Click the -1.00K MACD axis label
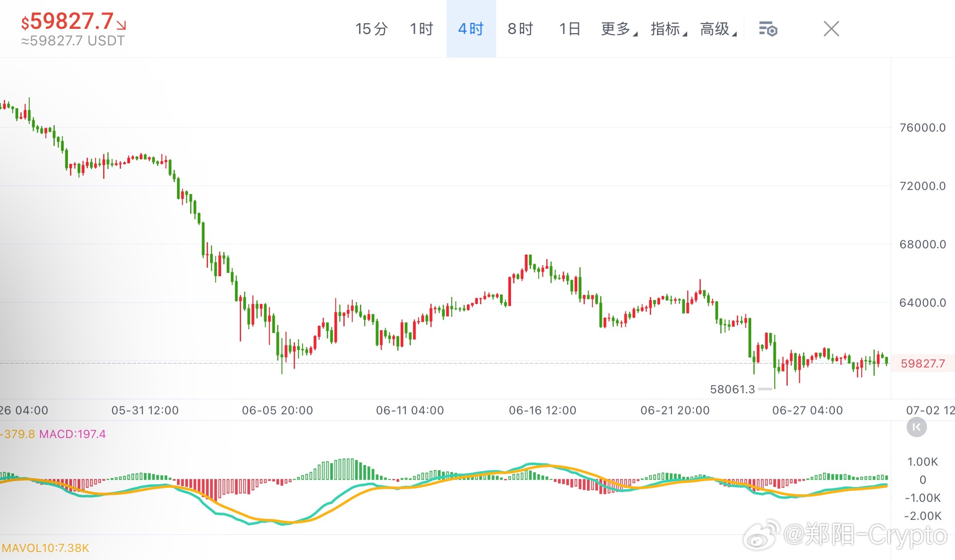Image resolution: width=955 pixels, height=560 pixels. (x=923, y=498)
